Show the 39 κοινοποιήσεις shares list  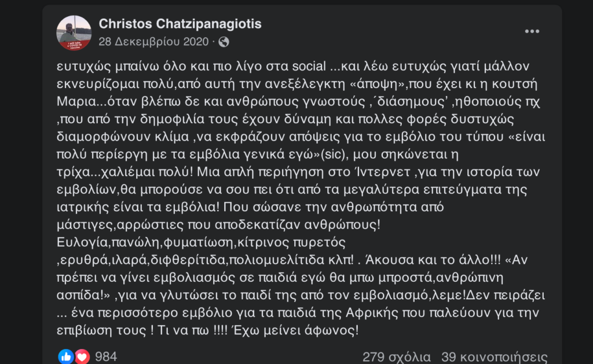click(495, 357)
